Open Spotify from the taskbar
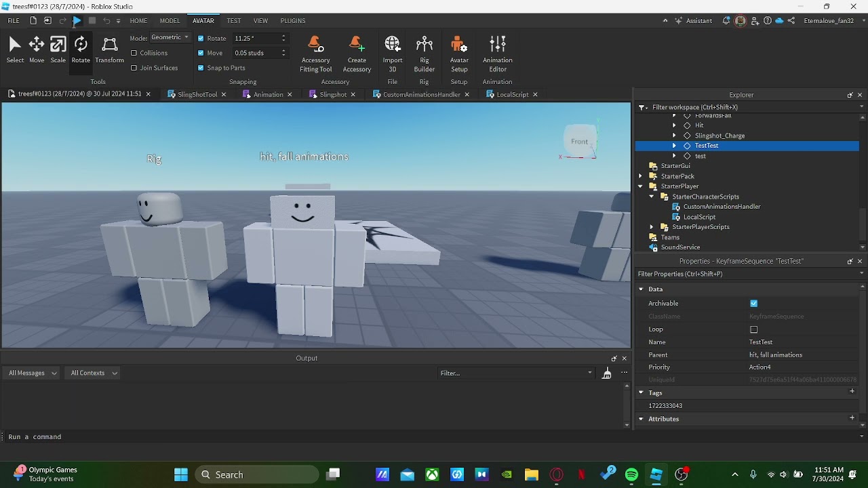This screenshot has height=488, width=868. 633,474
